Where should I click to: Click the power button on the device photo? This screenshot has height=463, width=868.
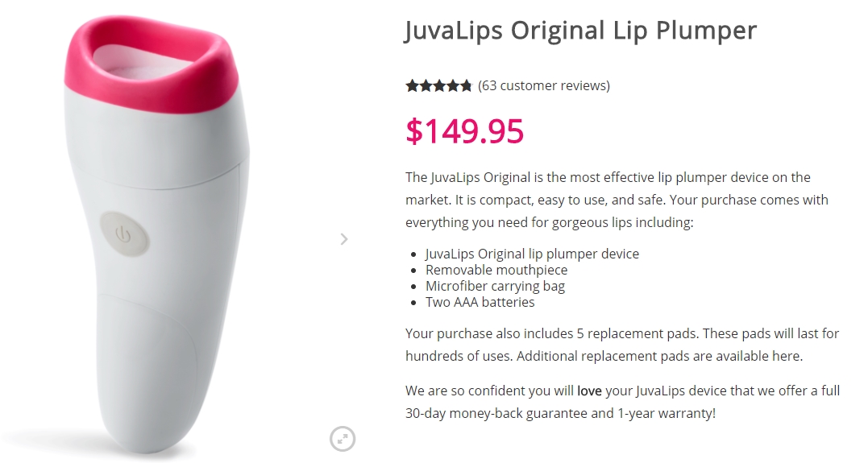coord(123,234)
